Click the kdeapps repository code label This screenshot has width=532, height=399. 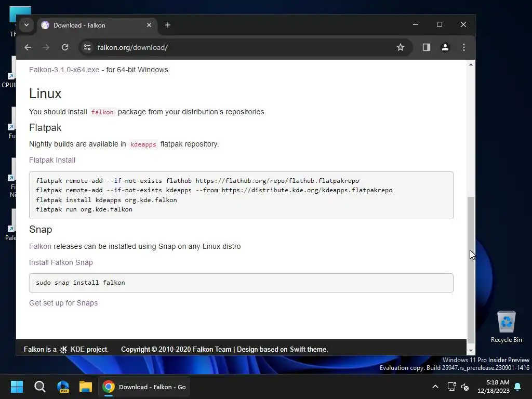(143, 144)
